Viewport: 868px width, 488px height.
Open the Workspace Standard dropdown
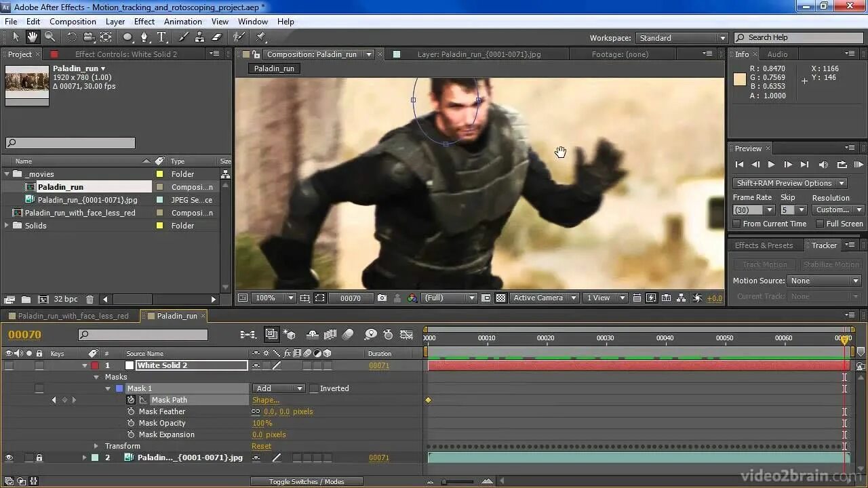[681, 38]
